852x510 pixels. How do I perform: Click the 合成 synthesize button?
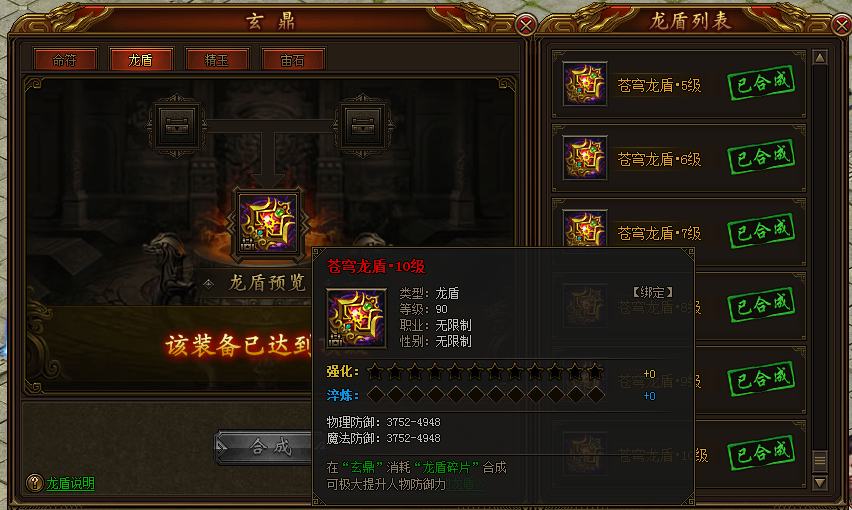pos(264,447)
